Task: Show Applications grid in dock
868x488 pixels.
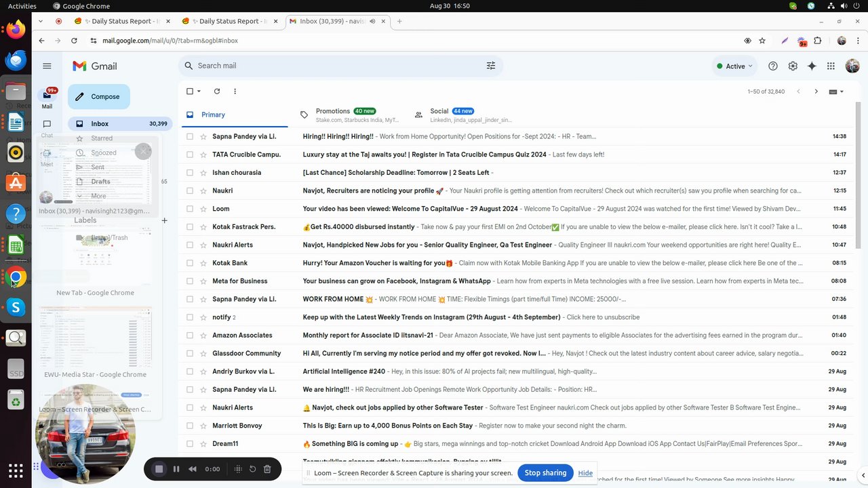Action: pos(16,470)
